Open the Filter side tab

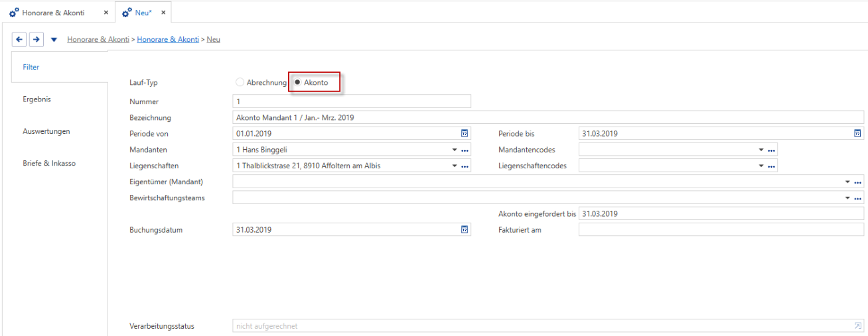click(60, 67)
